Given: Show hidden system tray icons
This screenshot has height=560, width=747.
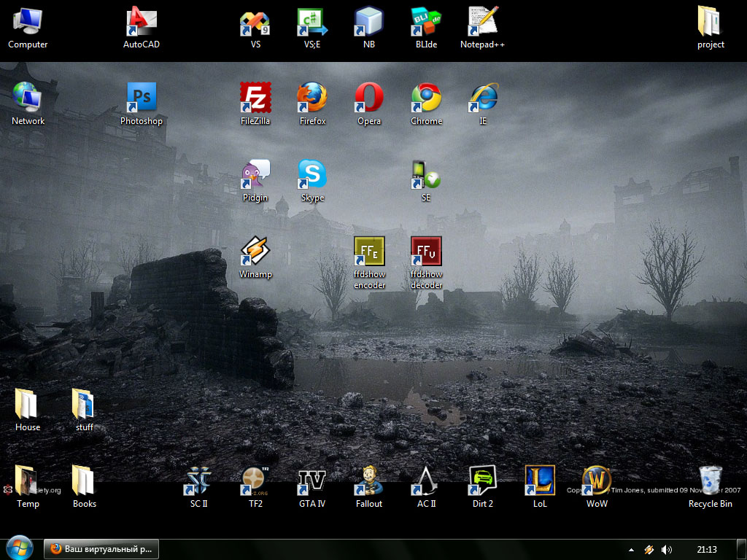Looking at the screenshot, I should coord(631,549).
